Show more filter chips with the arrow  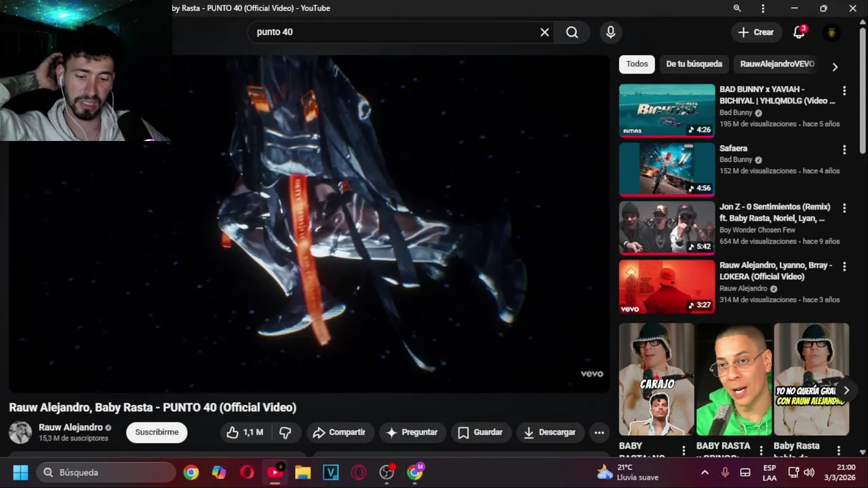pyautogui.click(x=835, y=66)
